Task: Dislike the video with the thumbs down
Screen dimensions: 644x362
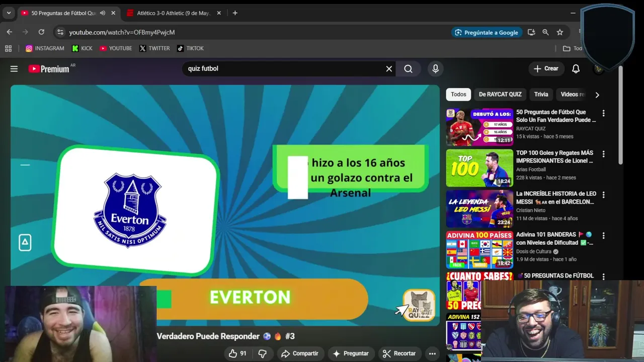Action: pyautogui.click(x=262, y=353)
